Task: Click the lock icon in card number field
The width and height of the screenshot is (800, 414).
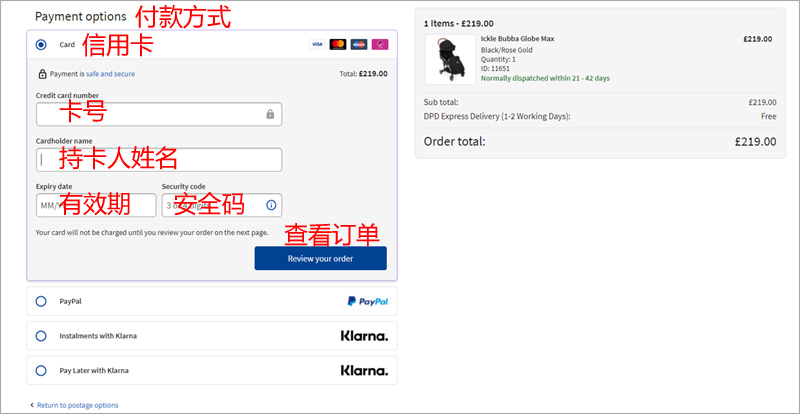Action: pos(270,114)
